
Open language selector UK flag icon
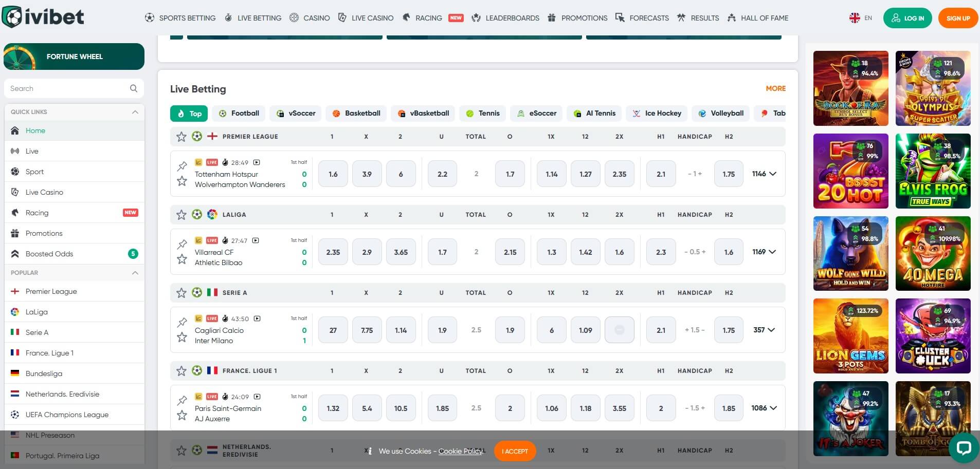855,18
